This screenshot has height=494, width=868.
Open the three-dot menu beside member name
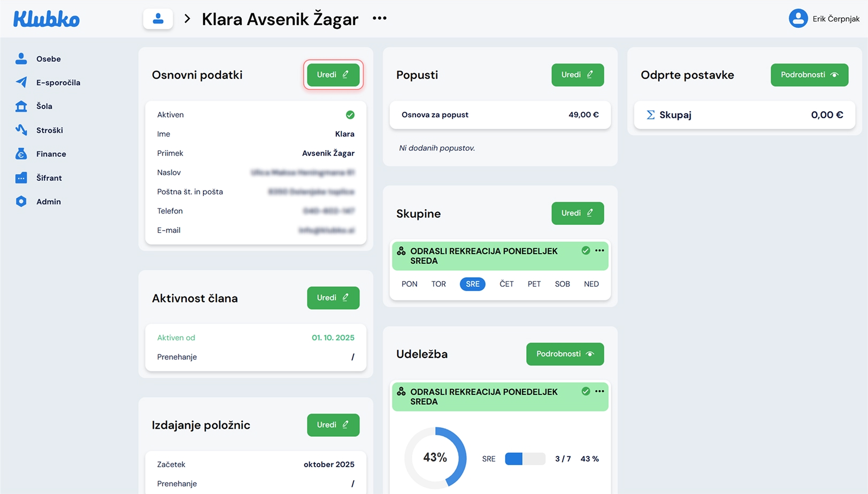tap(379, 19)
